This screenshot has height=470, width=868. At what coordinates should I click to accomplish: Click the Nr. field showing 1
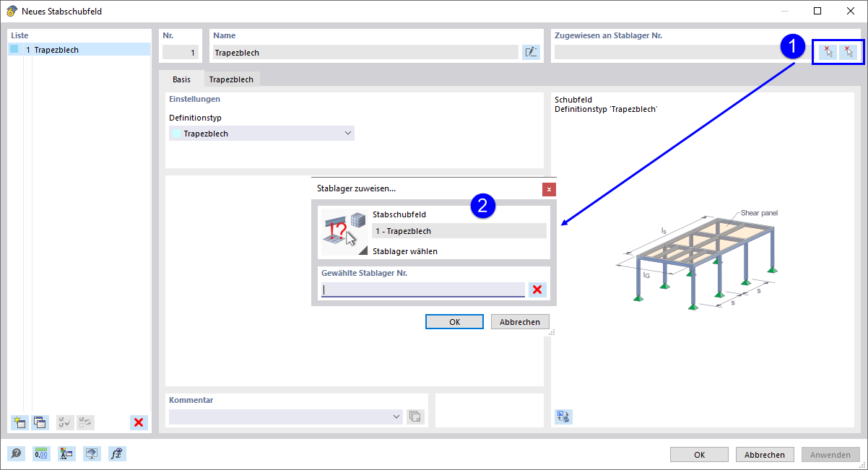(x=180, y=52)
